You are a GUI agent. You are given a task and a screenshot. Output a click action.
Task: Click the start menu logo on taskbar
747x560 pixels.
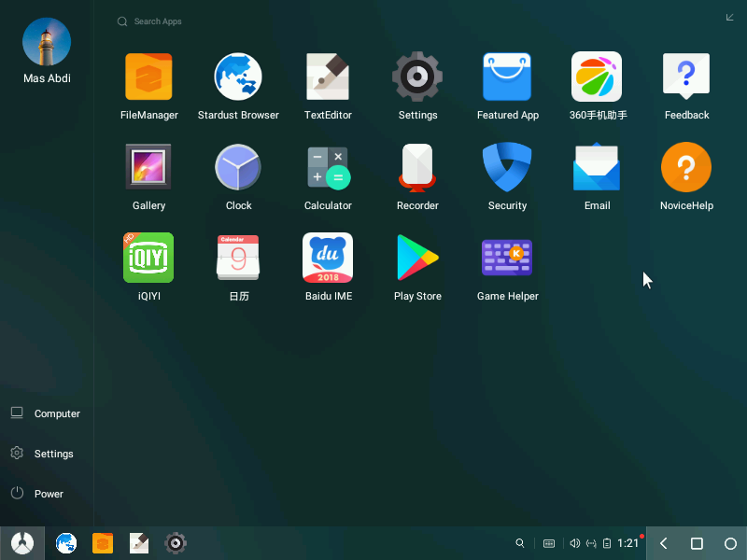point(22,543)
